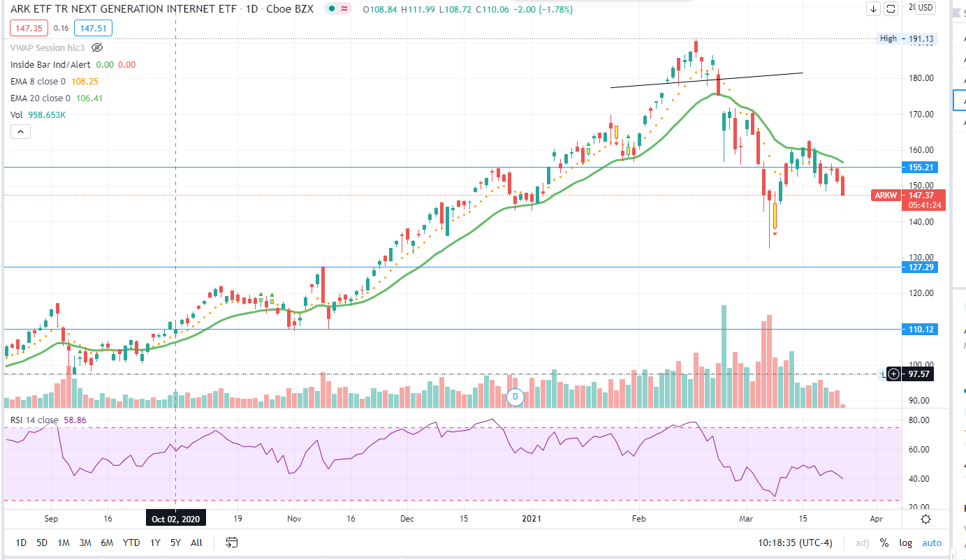Collapse the indicator legend with the chevron

click(x=20, y=131)
